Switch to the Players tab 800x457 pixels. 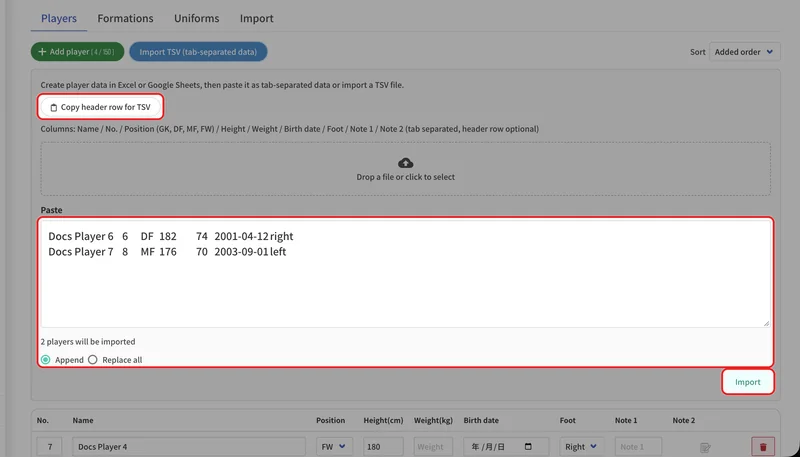(x=59, y=18)
